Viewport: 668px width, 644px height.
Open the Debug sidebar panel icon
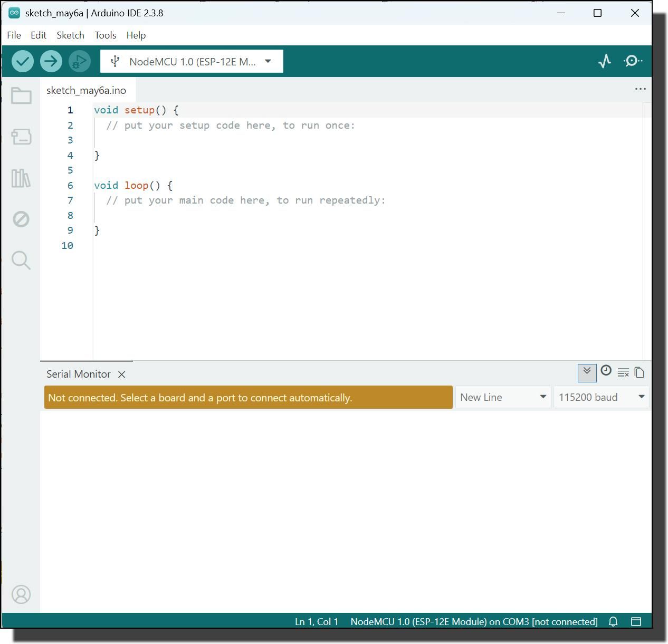click(x=21, y=219)
